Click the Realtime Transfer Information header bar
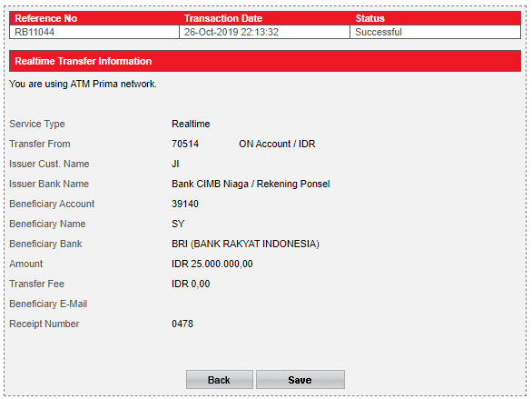 (x=265, y=61)
